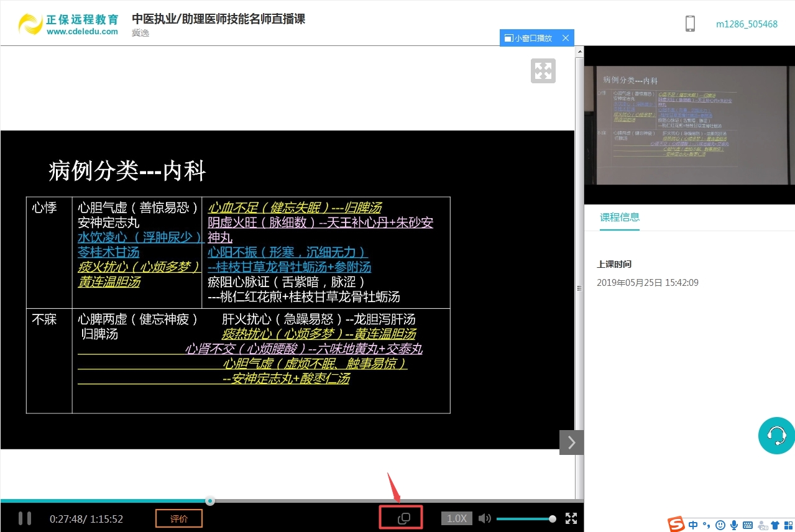Mute the player volume speaker icon

tap(485, 518)
